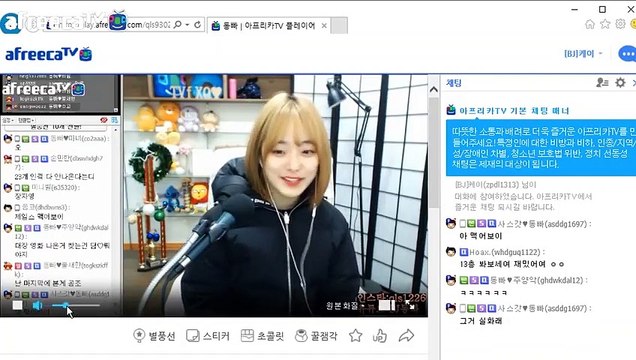The height and width of the screenshot is (360, 636).
Task: Give an UP thumbs-up recommendation
Action: 380,336
